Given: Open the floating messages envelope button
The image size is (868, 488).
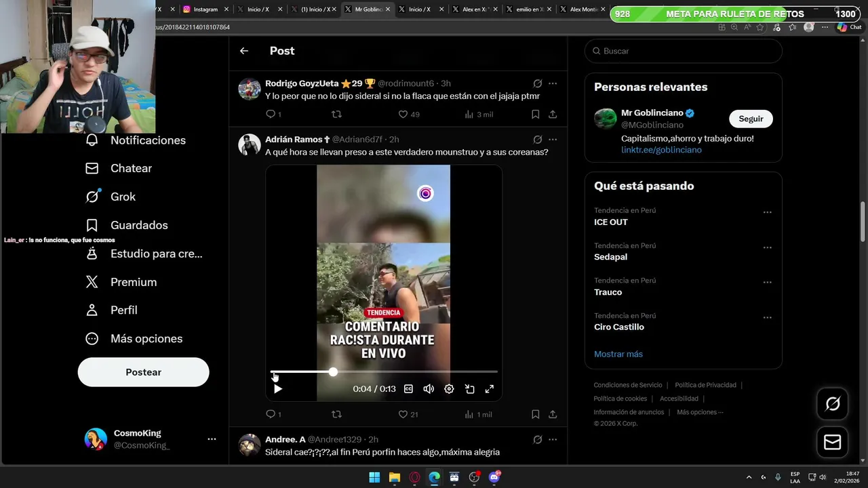Looking at the screenshot, I should click(x=832, y=443).
